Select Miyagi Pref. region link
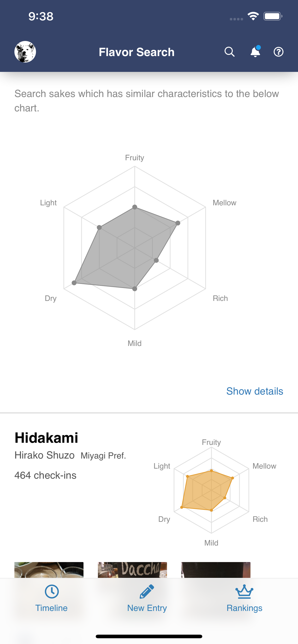 (103, 456)
